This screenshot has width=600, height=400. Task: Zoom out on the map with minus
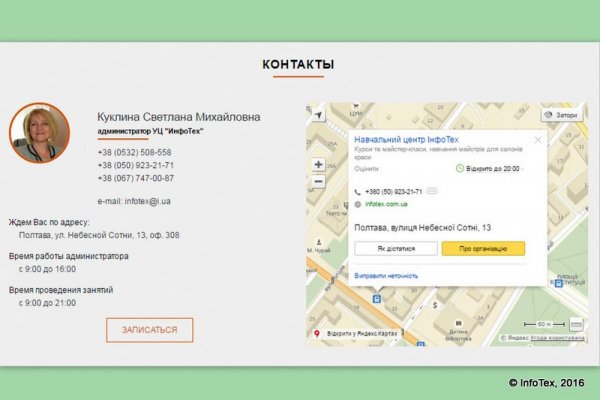point(318,181)
